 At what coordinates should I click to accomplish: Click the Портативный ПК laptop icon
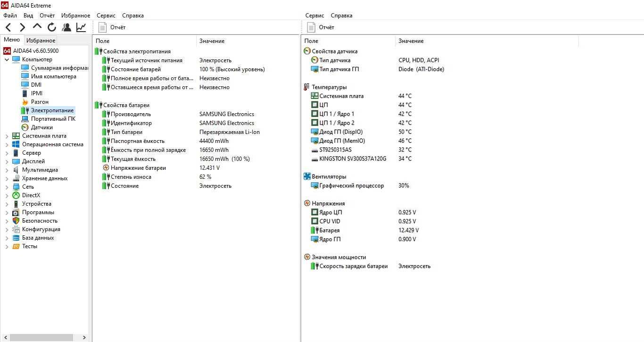pyautogui.click(x=25, y=119)
